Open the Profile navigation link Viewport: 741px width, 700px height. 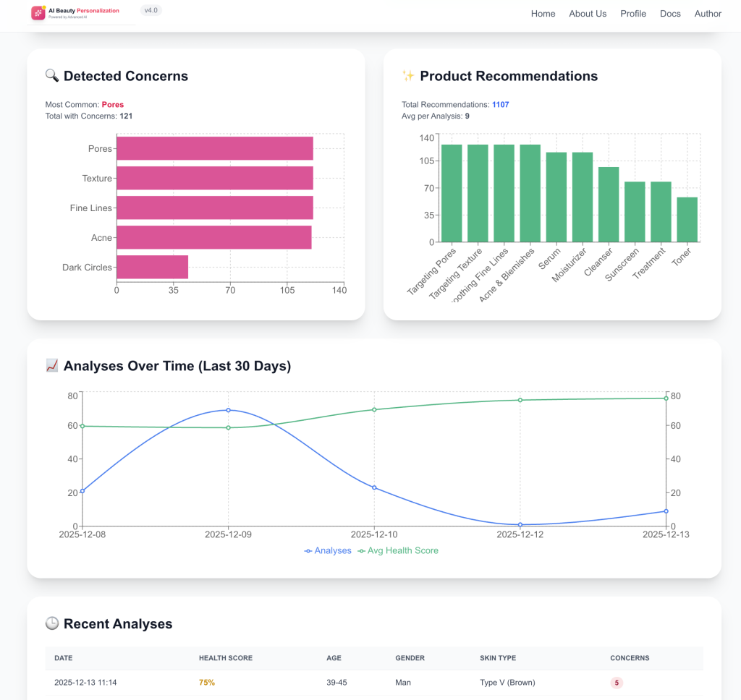click(633, 14)
